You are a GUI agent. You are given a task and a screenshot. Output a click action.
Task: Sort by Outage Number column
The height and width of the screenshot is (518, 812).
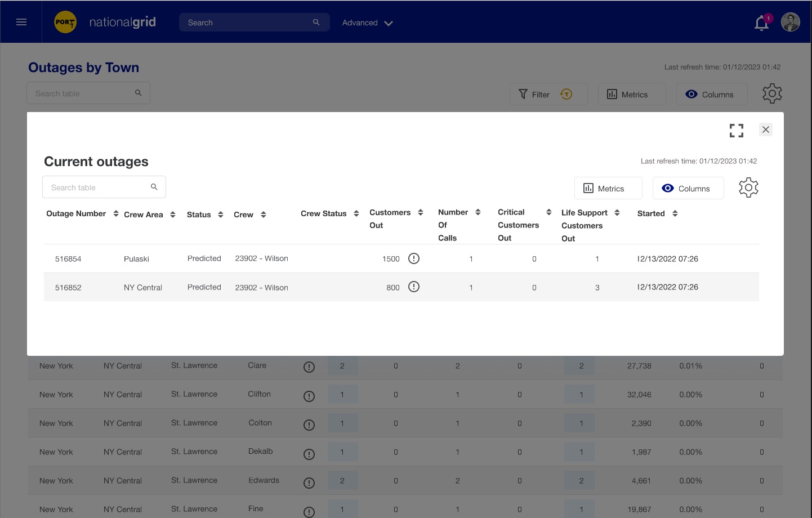(x=116, y=213)
